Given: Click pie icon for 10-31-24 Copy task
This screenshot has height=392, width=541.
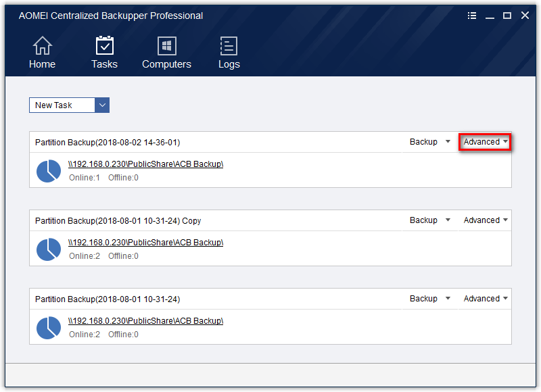Looking at the screenshot, I should (49, 249).
